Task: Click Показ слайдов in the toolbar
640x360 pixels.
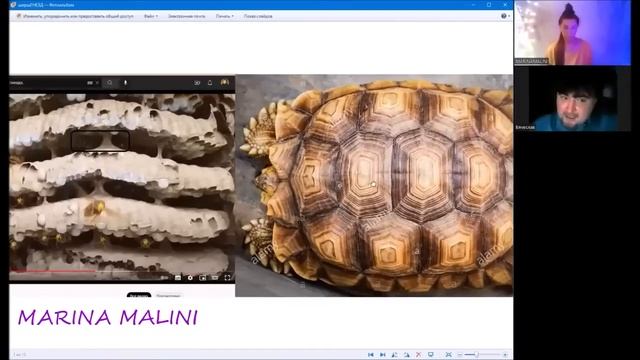Action: [258, 16]
